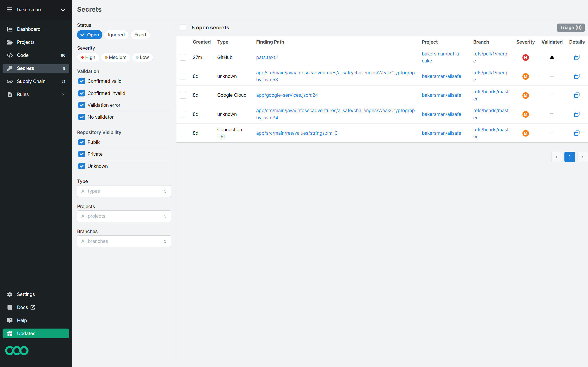Expand the All branches selector

point(124,241)
